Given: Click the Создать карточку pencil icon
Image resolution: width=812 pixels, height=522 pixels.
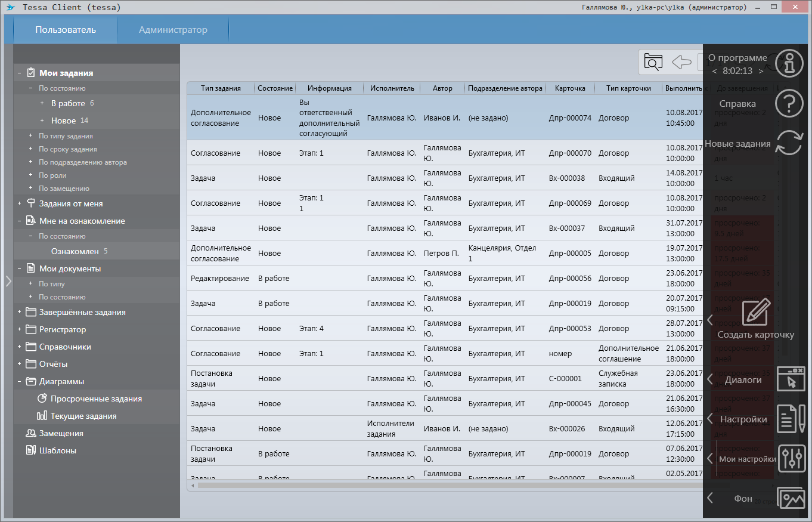Looking at the screenshot, I should (x=756, y=312).
